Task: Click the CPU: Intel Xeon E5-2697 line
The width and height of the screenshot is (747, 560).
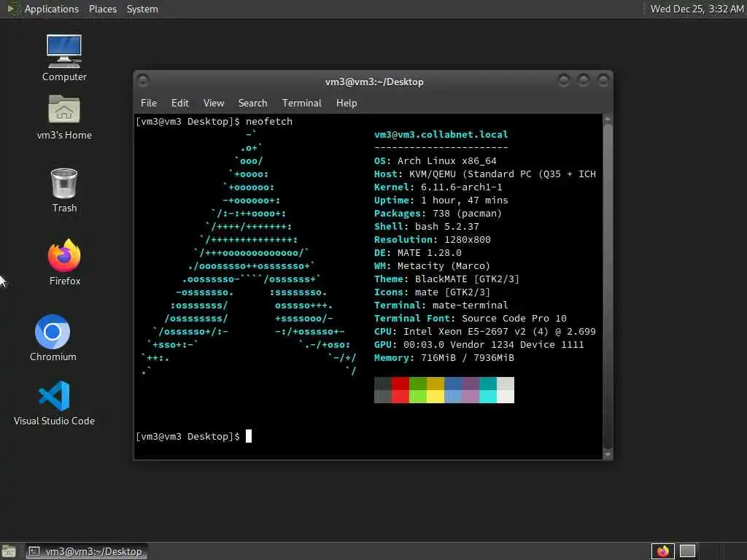Action: (485, 332)
